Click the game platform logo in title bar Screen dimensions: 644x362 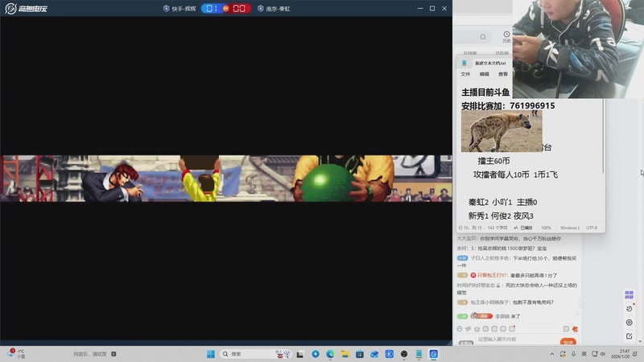[x=27, y=8]
